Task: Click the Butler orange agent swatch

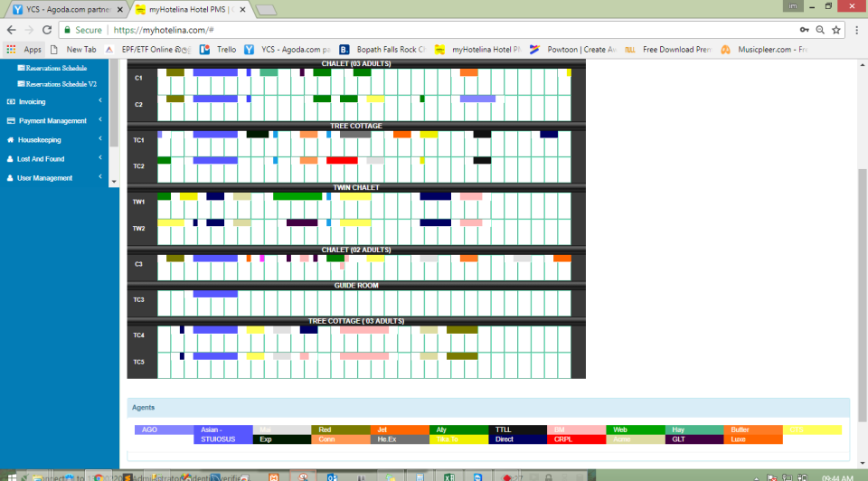Action: pyautogui.click(x=753, y=429)
